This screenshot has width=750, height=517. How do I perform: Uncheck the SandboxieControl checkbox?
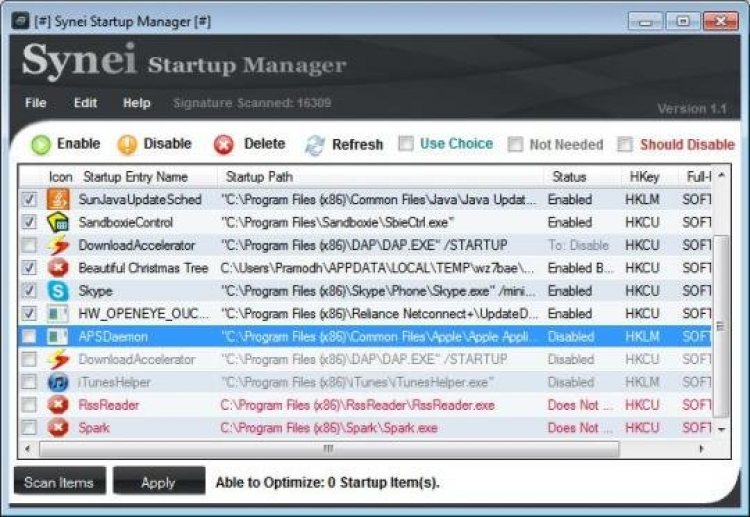click(29, 222)
